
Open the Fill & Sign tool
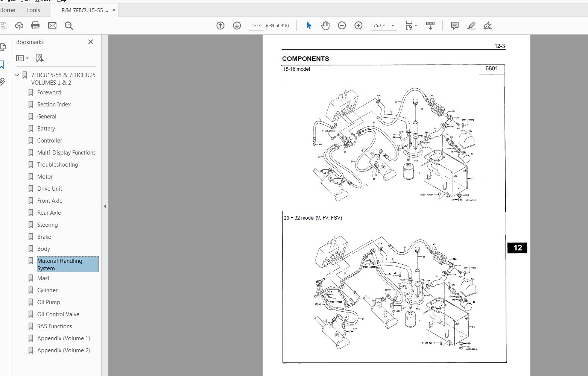pyautogui.click(x=488, y=26)
